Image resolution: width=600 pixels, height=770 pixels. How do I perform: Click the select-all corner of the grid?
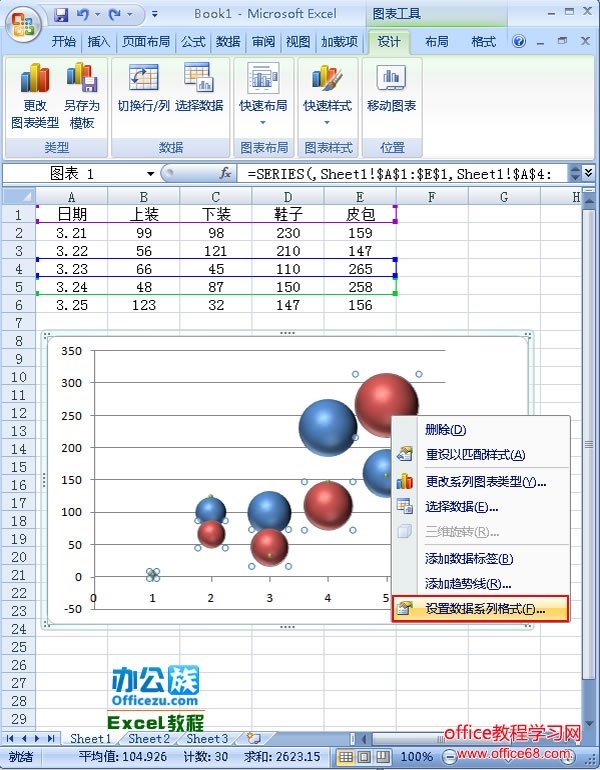[x=20, y=196]
